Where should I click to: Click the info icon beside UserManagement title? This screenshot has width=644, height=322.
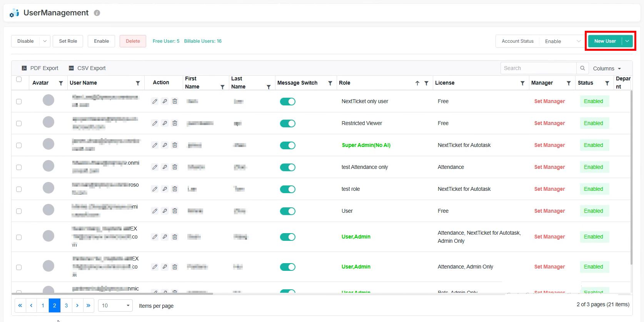[97, 13]
